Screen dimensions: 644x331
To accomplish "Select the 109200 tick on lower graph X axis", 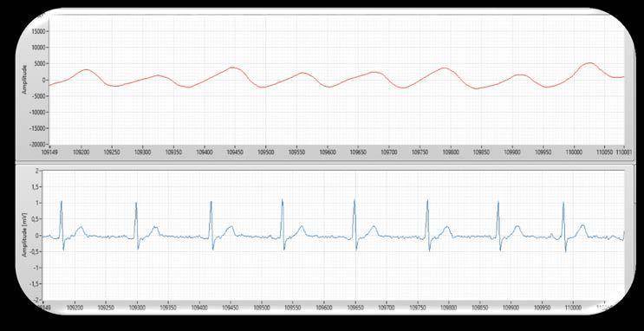I will point(75,307).
